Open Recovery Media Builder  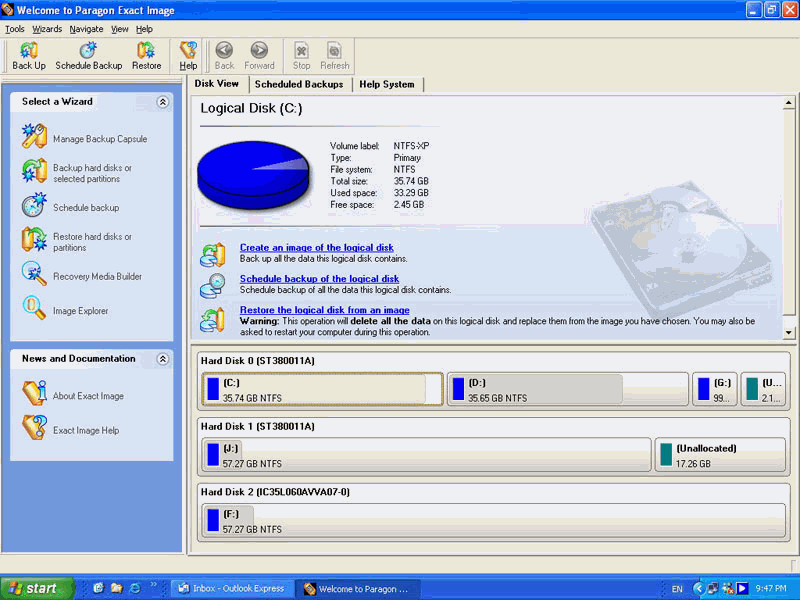coord(82,276)
